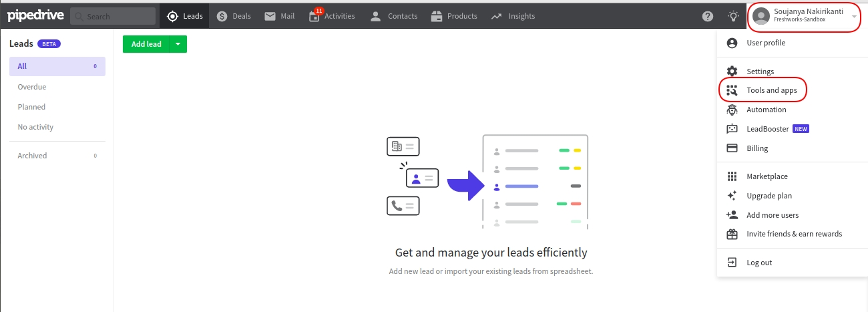Click the Tools and apps icon
868x312 pixels.
pyautogui.click(x=732, y=90)
